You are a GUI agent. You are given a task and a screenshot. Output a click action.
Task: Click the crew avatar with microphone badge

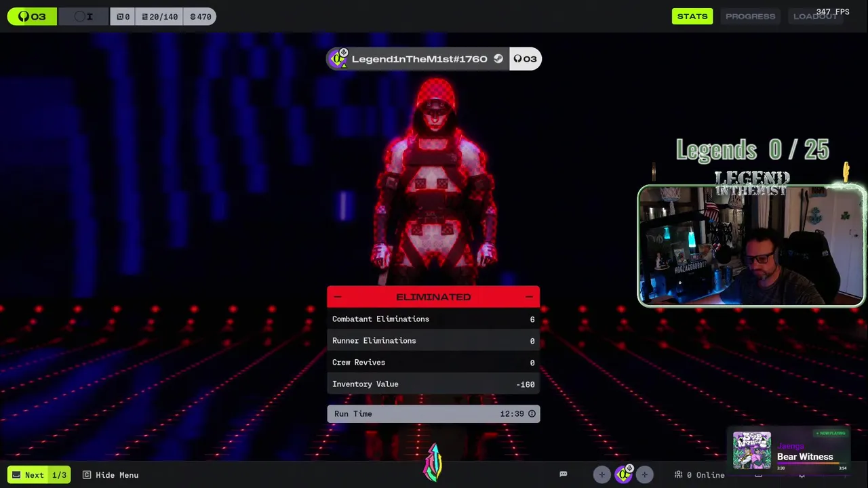[623, 474]
